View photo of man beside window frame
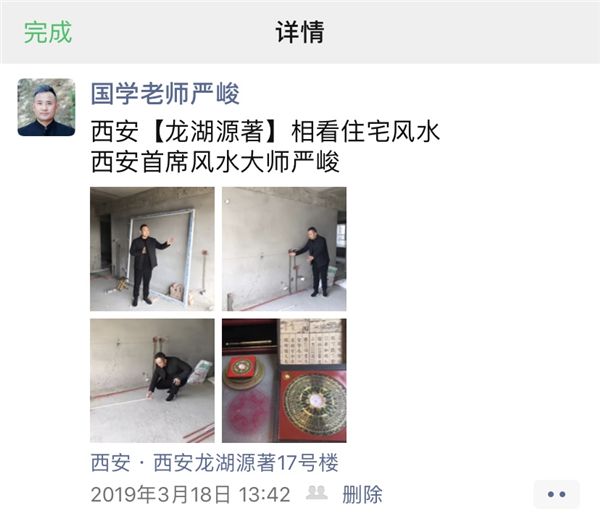This screenshot has height=526, width=600. click(152, 249)
